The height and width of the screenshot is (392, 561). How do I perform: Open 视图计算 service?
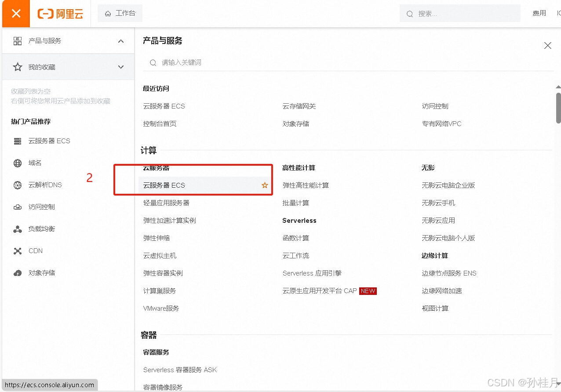435,309
